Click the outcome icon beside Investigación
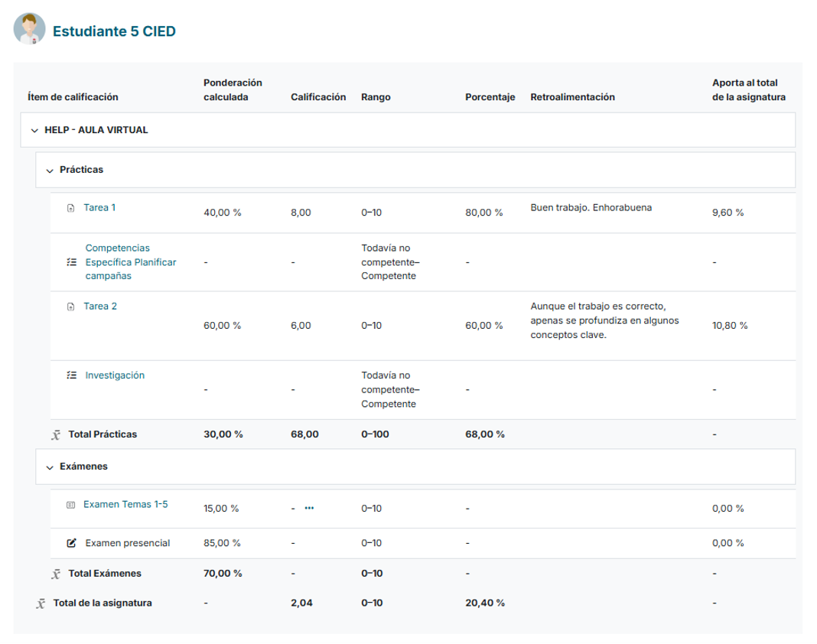The height and width of the screenshot is (644, 817). [x=71, y=375]
